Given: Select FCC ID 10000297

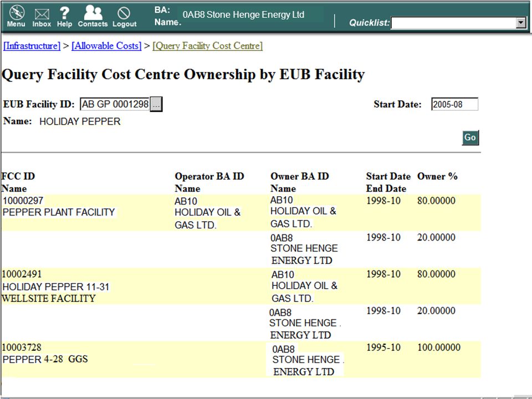Looking at the screenshot, I should pyautogui.click(x=23, y=201).
